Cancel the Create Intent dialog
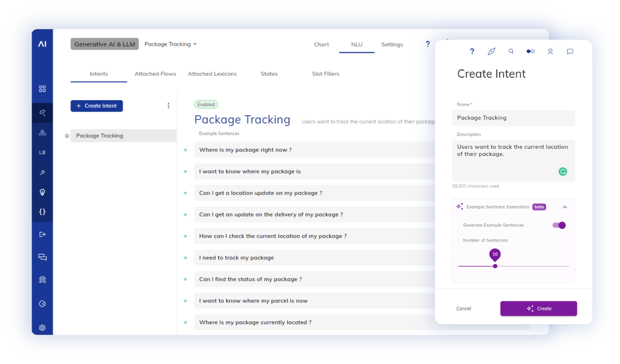 (464, 309)
